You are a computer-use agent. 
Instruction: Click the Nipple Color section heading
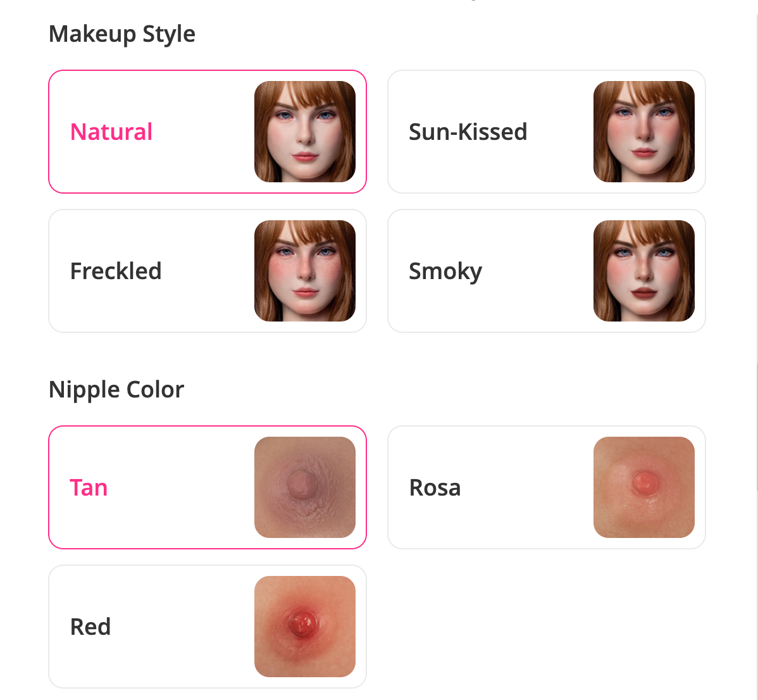click(116, 390)
